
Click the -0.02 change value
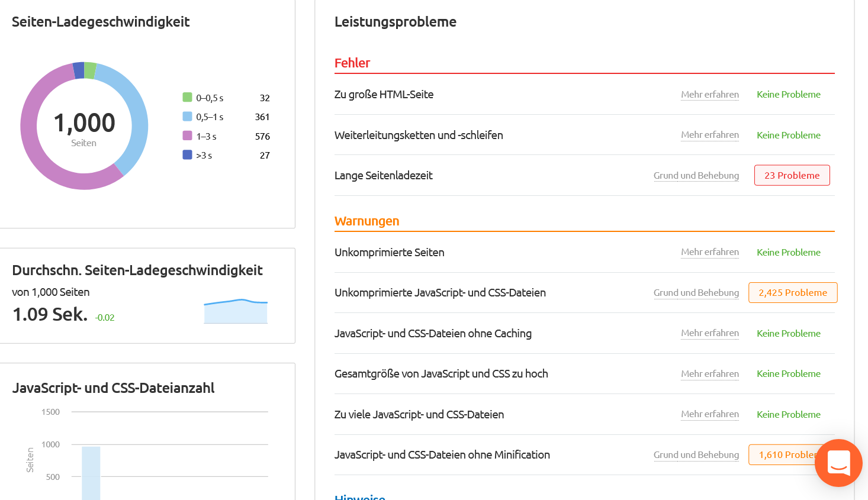tap(105, 317)
